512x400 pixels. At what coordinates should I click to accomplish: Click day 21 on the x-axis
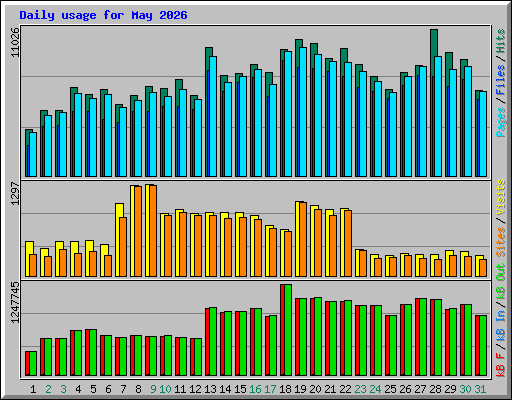tap(330, 389)
